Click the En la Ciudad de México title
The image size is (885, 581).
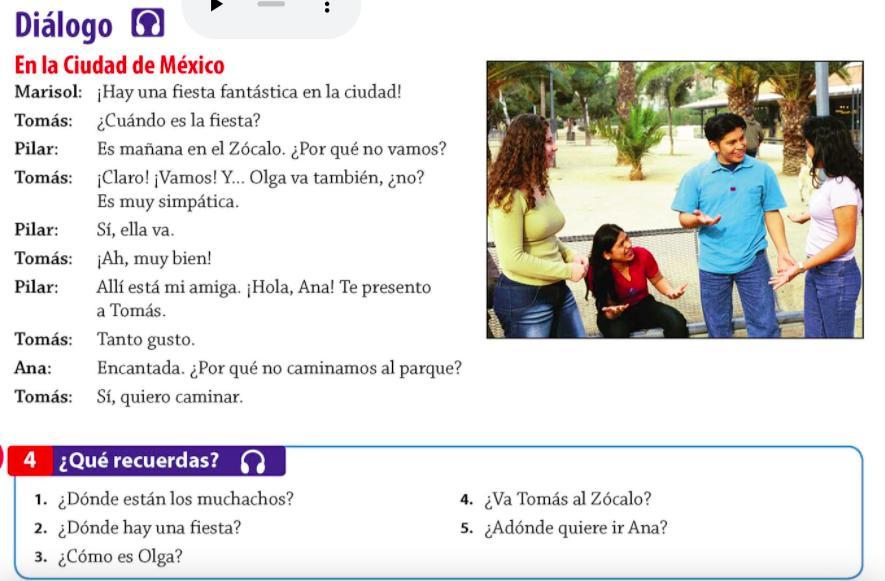click(119, 66)
